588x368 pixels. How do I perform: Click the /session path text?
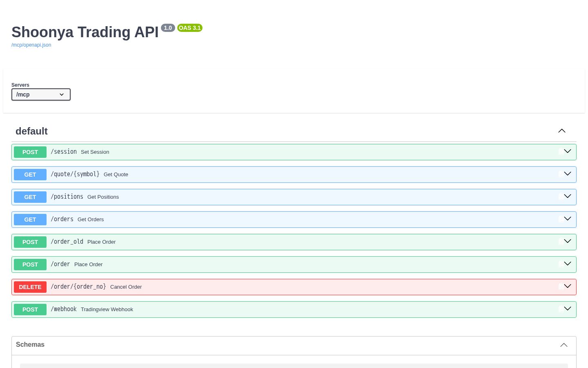(x=64, y=152)
